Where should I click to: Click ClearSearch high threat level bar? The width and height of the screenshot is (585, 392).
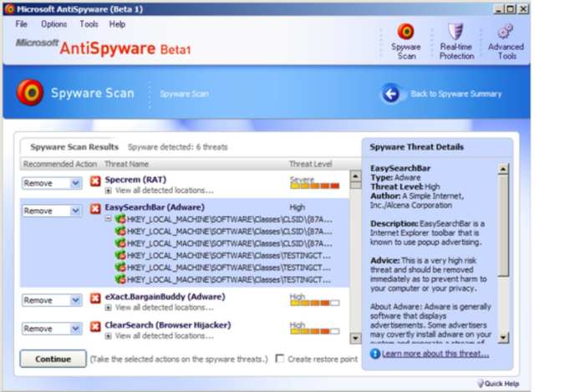[314, 331]
